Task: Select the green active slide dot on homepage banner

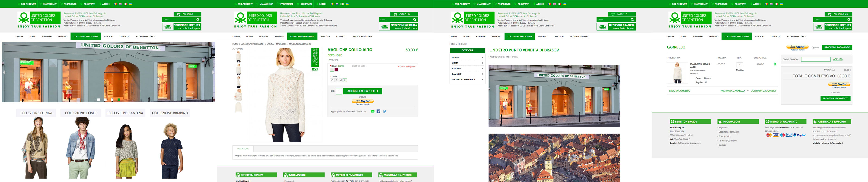Action: click(119, 100)
